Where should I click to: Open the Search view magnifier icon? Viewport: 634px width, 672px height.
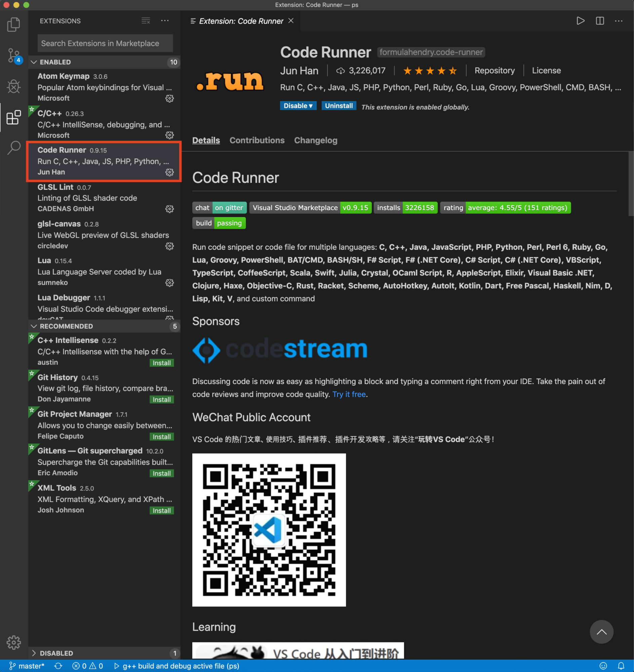(13, 148)
